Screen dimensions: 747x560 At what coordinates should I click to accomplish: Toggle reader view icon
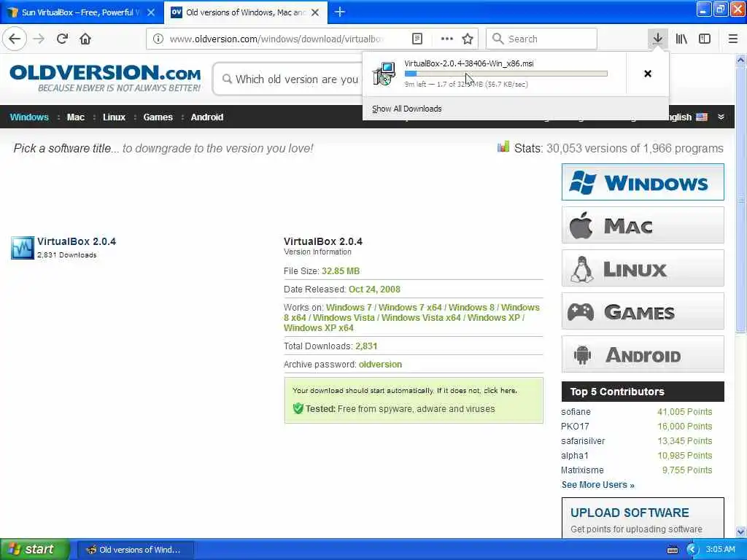(x=417, y=39)
